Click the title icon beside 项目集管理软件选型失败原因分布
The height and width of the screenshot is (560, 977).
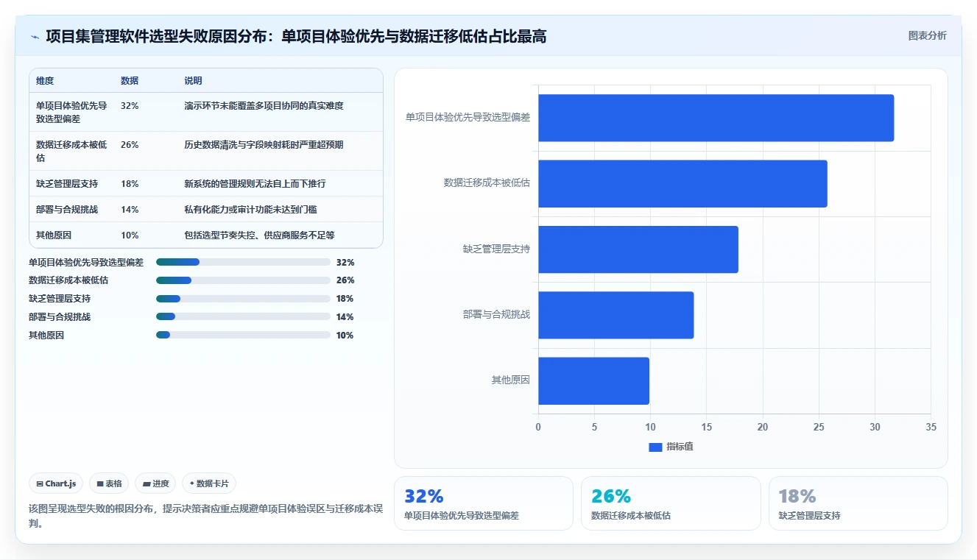(35, 37)
